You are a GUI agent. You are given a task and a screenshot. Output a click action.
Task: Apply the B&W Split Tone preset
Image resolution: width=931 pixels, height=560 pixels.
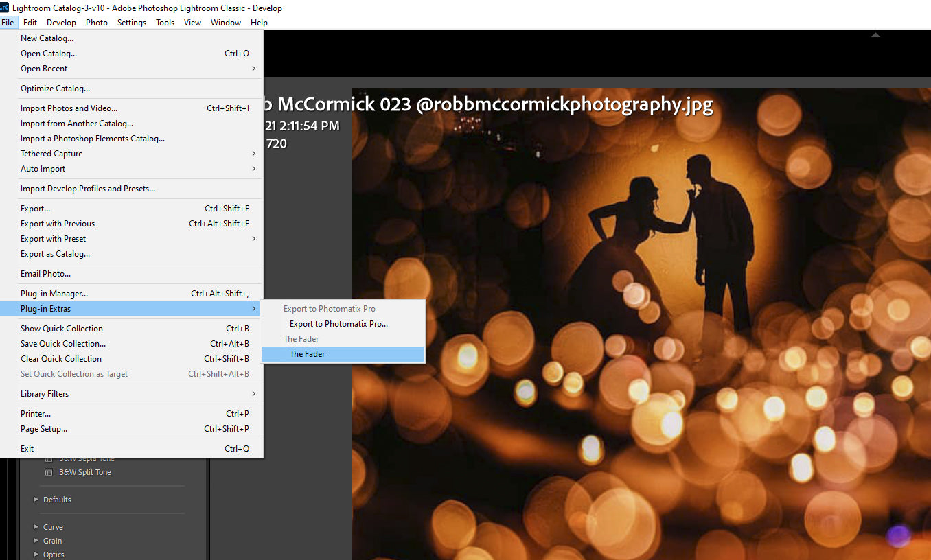tap(84, 472)
